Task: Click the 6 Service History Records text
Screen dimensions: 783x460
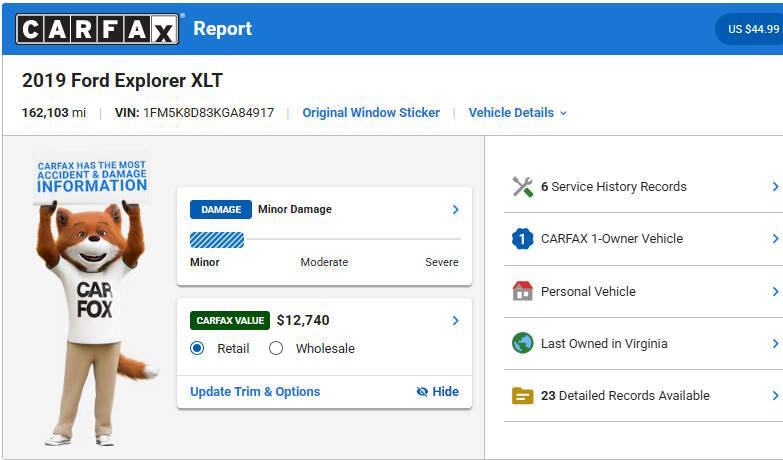Action: 614,187
